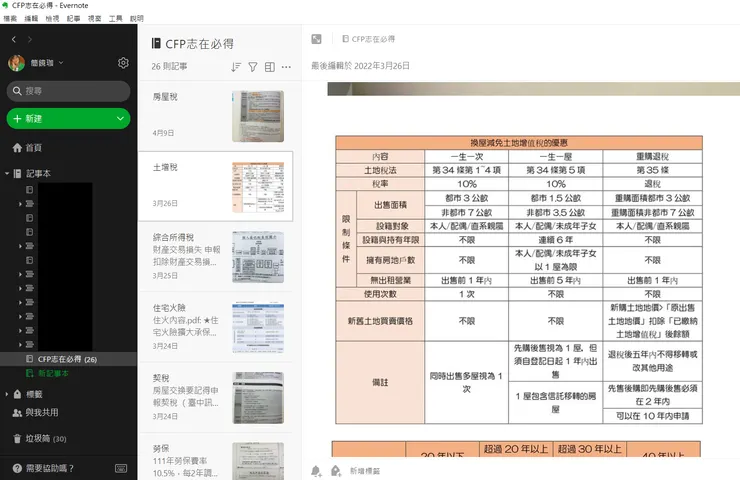This screenshot has height=480, width=740.
Task: Click the 住宅火險 note thumbnail
Action: click(258, 327)
